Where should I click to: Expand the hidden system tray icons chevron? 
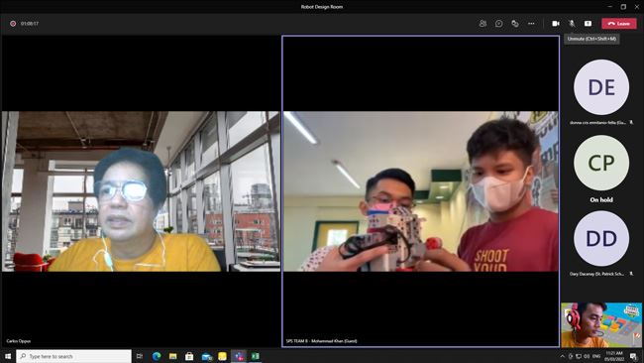563,356
